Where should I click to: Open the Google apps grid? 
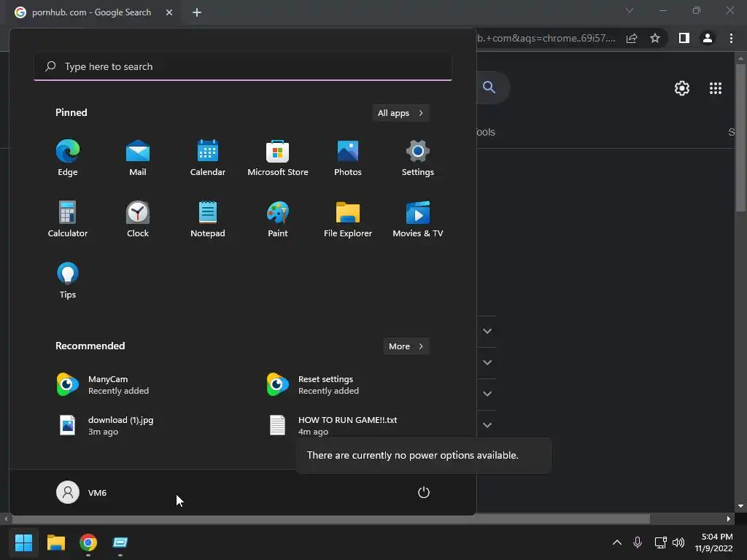pyautogui.click(x=716, y=88)
